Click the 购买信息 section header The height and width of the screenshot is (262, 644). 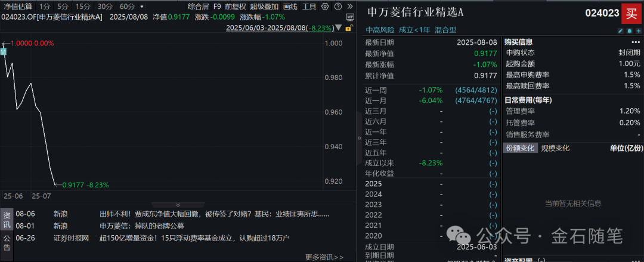(x=519, y=42)
